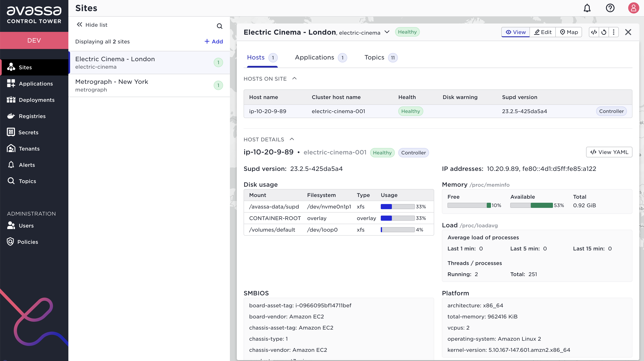Click the Supd version column header
Viewport: 644px width, 361px height.
click(519, 97)
